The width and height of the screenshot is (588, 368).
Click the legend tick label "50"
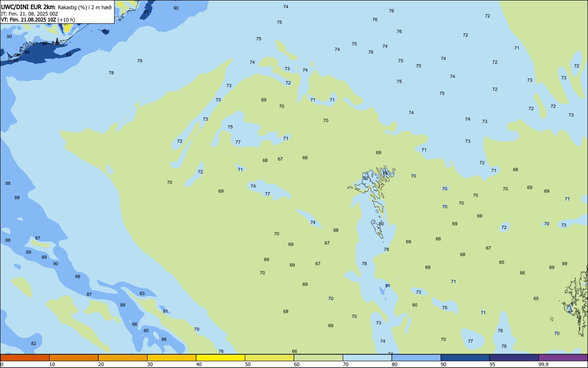point(248,364)
